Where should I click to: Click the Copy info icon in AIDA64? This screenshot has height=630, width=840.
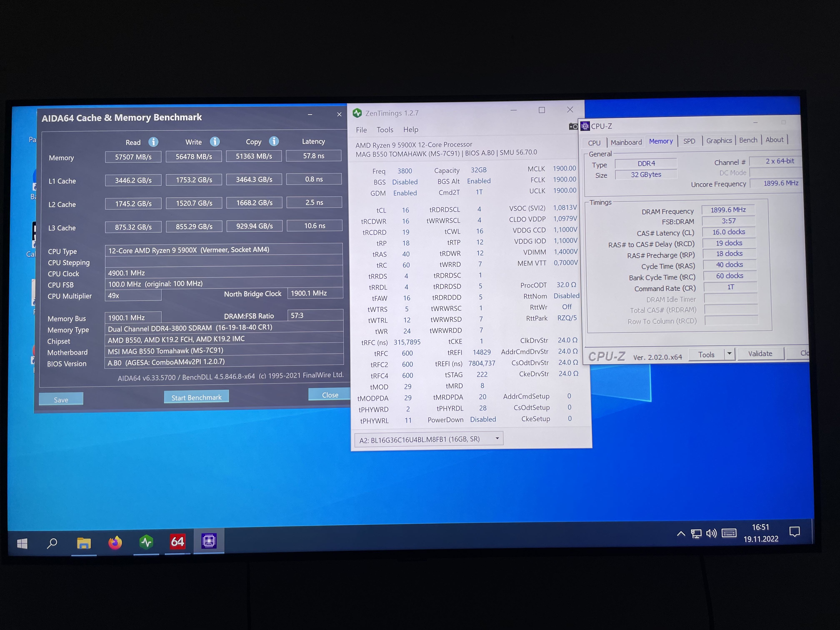pyautogui.click(x=274, y=141)
